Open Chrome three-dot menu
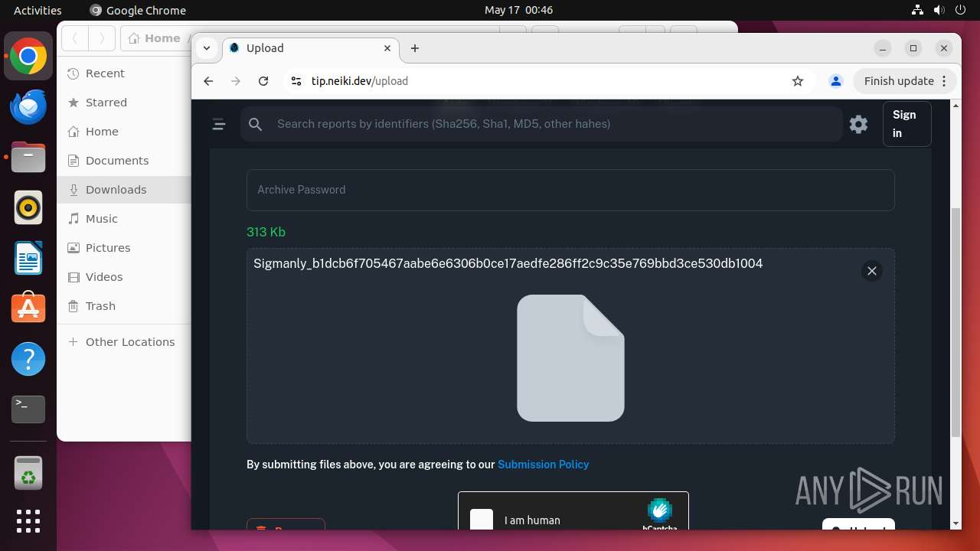 pos(945,81)
